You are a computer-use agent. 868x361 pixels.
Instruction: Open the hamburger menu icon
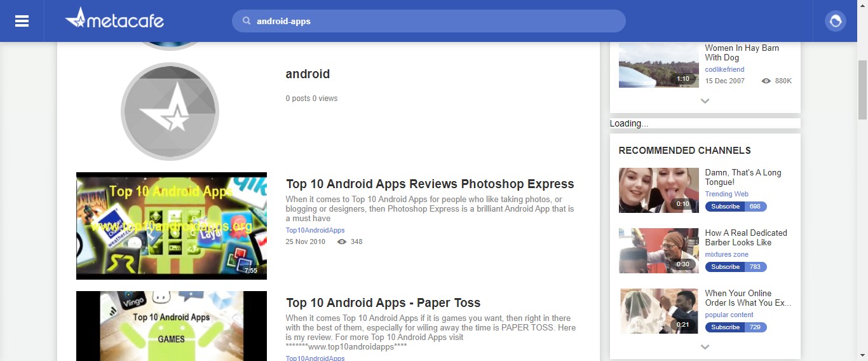click(x=22, y=21)
